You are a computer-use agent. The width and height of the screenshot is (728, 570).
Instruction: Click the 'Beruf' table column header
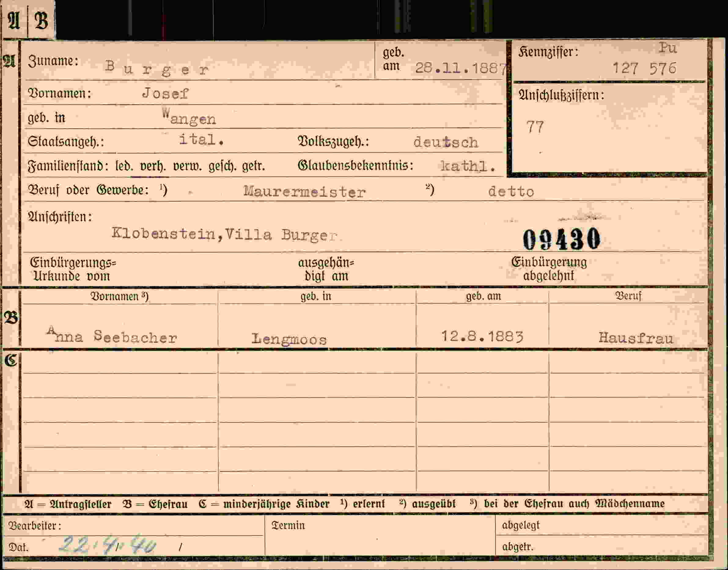pyautogui.click(x=628, y=296)
